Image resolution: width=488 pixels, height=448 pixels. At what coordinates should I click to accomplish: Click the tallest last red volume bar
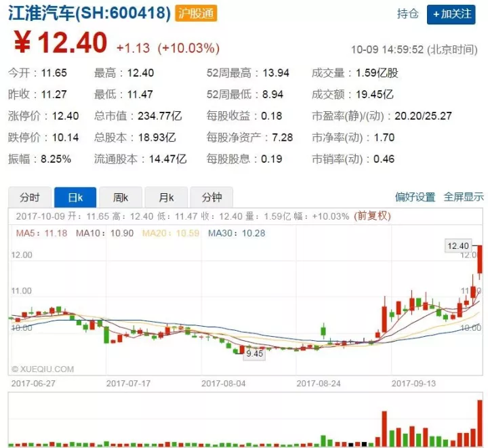click(480, 424)
